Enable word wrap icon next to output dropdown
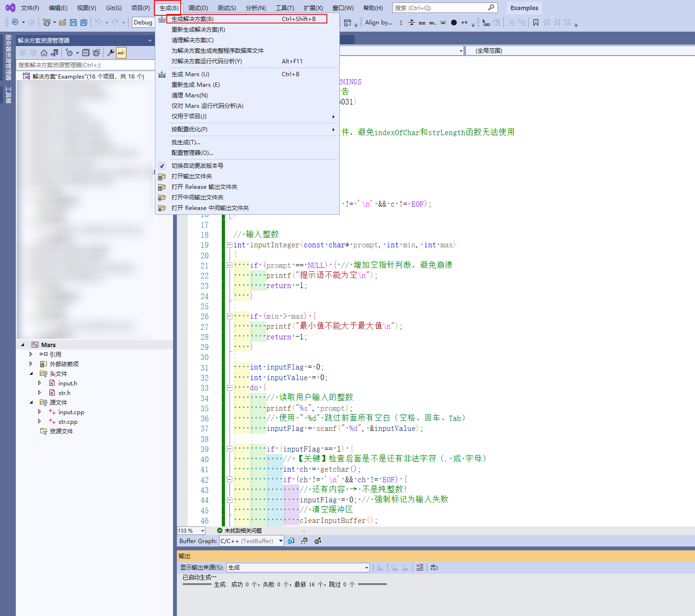Image resolution: width=695 pixels, height=616 pixels. pyautogui.click(x=434, y=567)
